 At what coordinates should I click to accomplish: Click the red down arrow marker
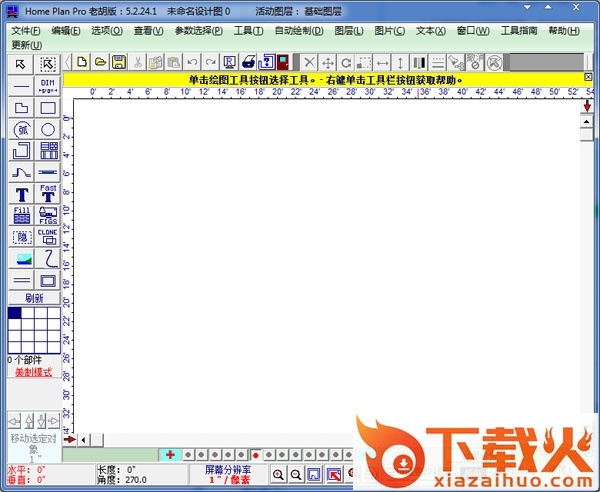point(587,106)
